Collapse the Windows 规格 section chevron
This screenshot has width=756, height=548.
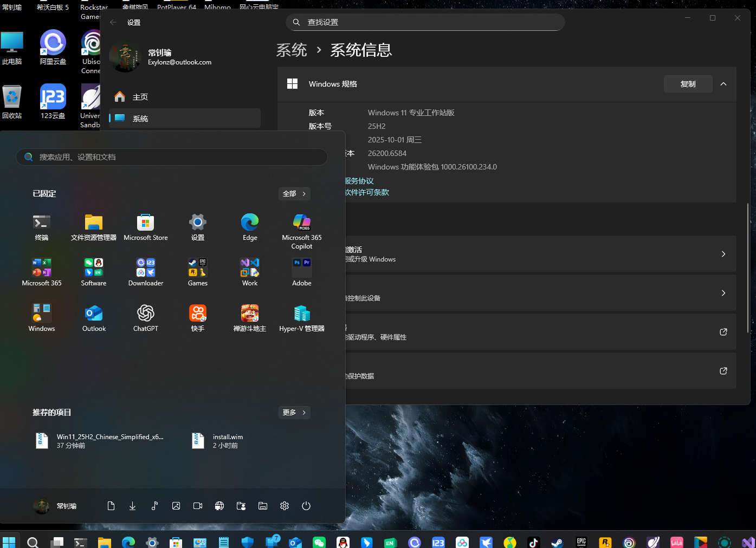pos(723,84)
